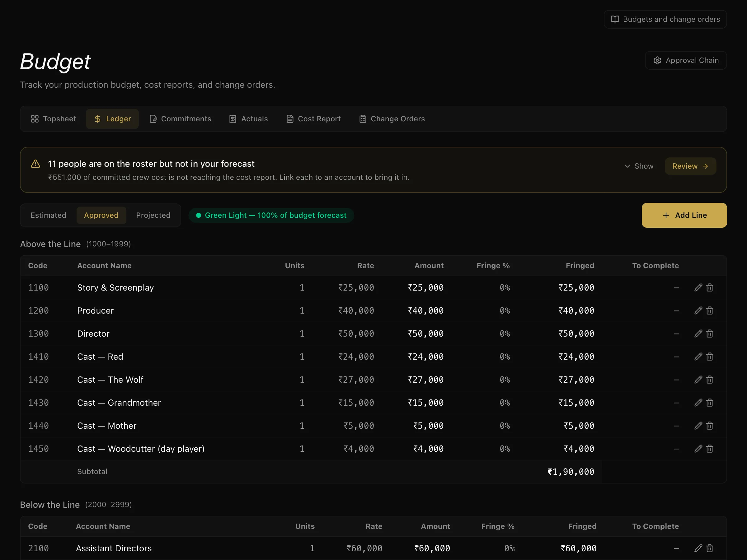Click the Green Light forecast status badge
This screenshot has height=560, width=747.
pyautogui.click(x=271, y=215)
